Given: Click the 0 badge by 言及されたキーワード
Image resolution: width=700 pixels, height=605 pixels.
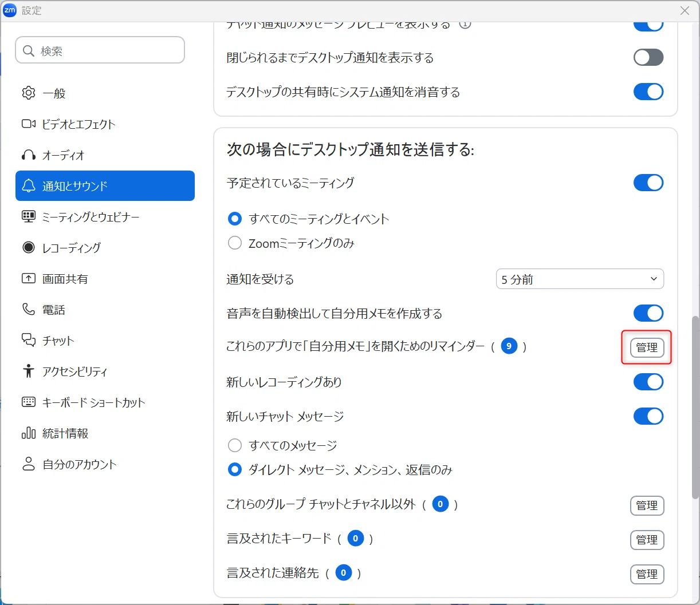Looking at the screenshot, I should pos(356,539).
